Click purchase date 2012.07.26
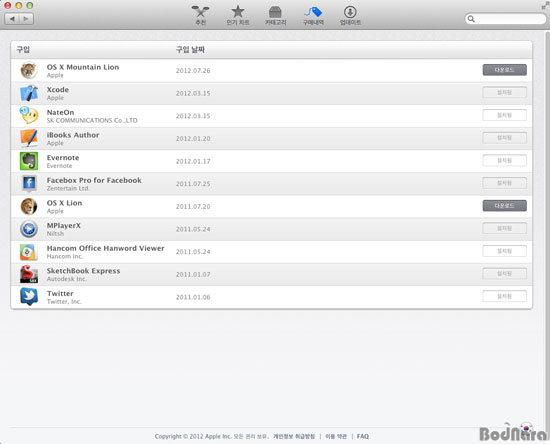Screen dimensions: 550x444 point(193,70)
